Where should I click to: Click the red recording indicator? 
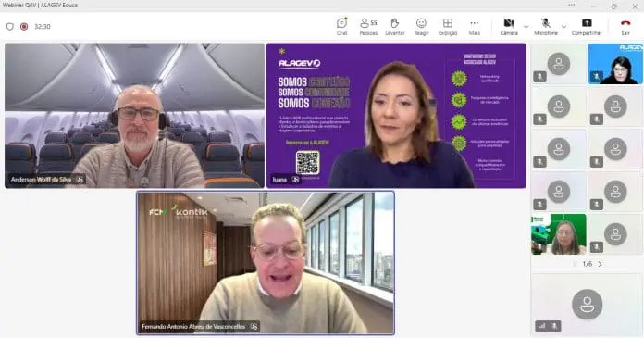pyautogui.click(x=24, y=26)
